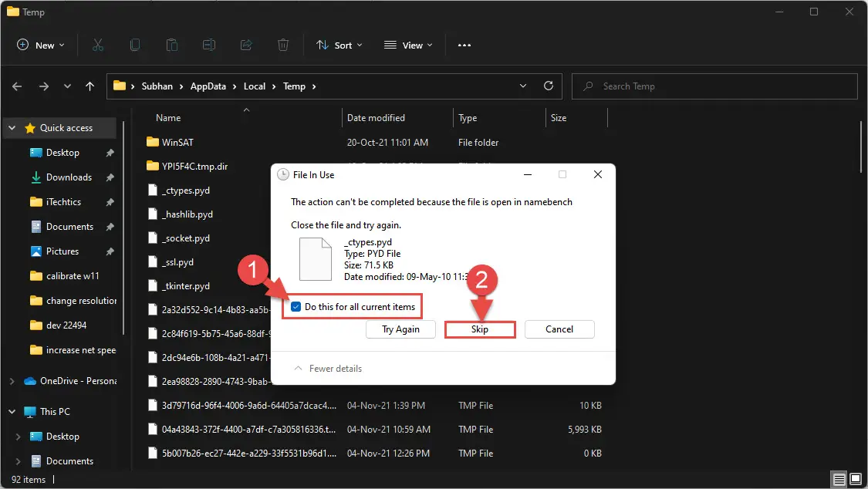The height and width of the screenshot is (489, 868).
Task: Open the Sort dropdown menu
Action: [339, 46]
